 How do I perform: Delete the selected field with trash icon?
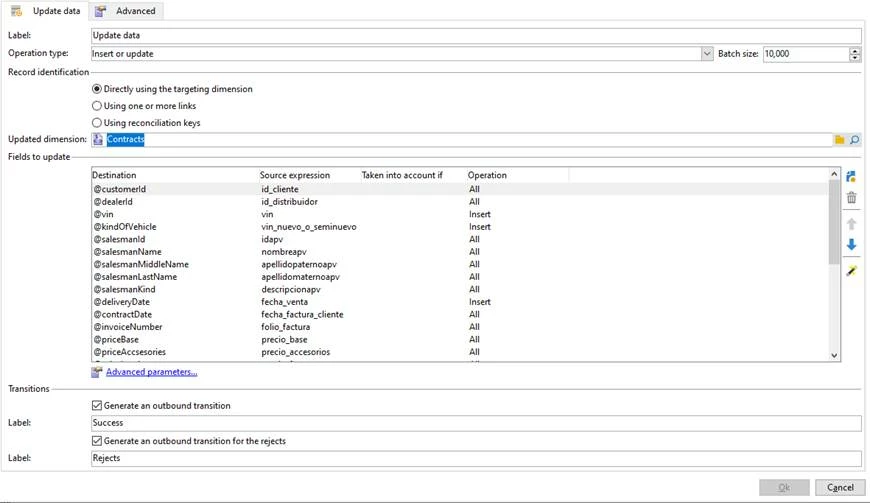pos(851,197)
